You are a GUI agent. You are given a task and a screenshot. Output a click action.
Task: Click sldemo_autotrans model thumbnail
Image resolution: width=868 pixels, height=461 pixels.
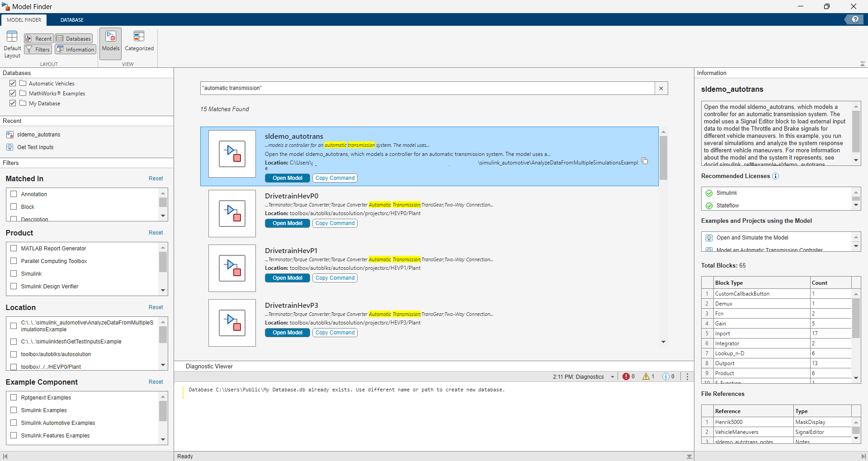pos(232,154)
